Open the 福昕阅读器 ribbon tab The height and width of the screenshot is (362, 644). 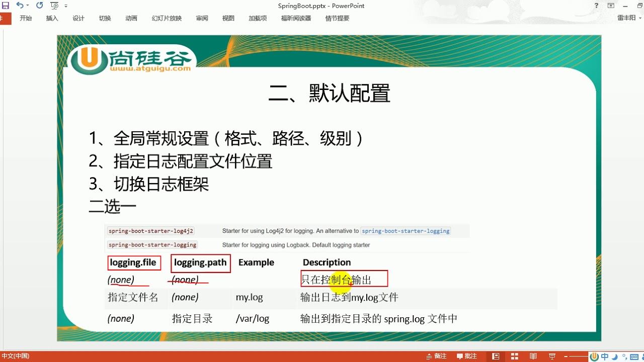296,18
